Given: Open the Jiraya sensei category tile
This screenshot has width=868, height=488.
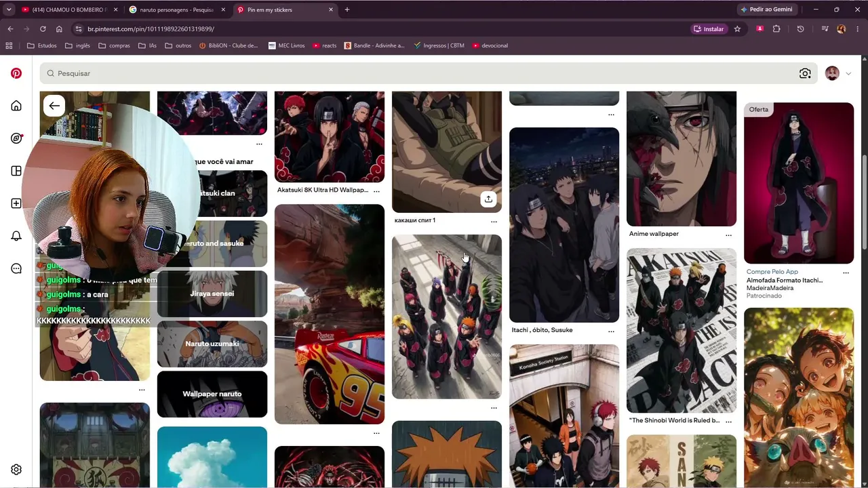Looking at the screenshot, I should tap(212, 293).
